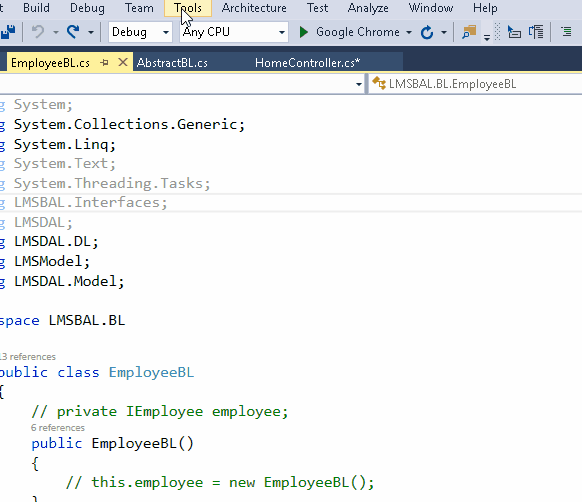The height and width of the screenshot is (502, 582).
Task: Open the Test menu
Action: coord(317,8)
